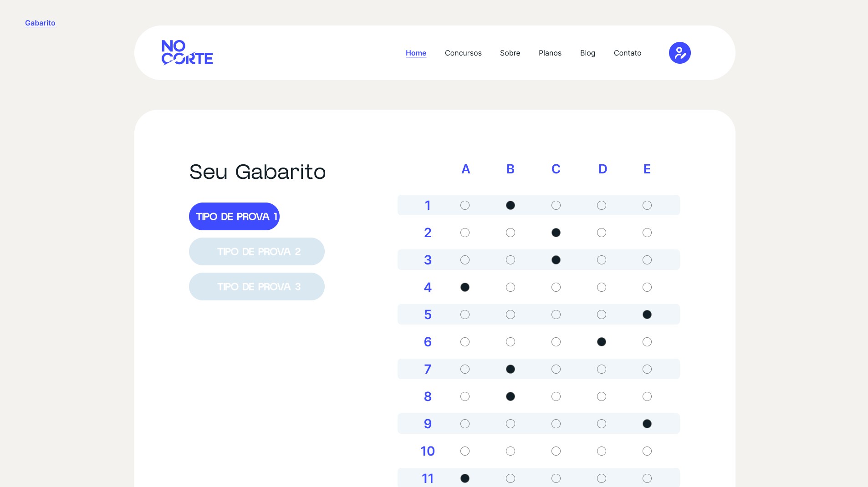Open the Gabarito breadcrumb link

point(40,23)
